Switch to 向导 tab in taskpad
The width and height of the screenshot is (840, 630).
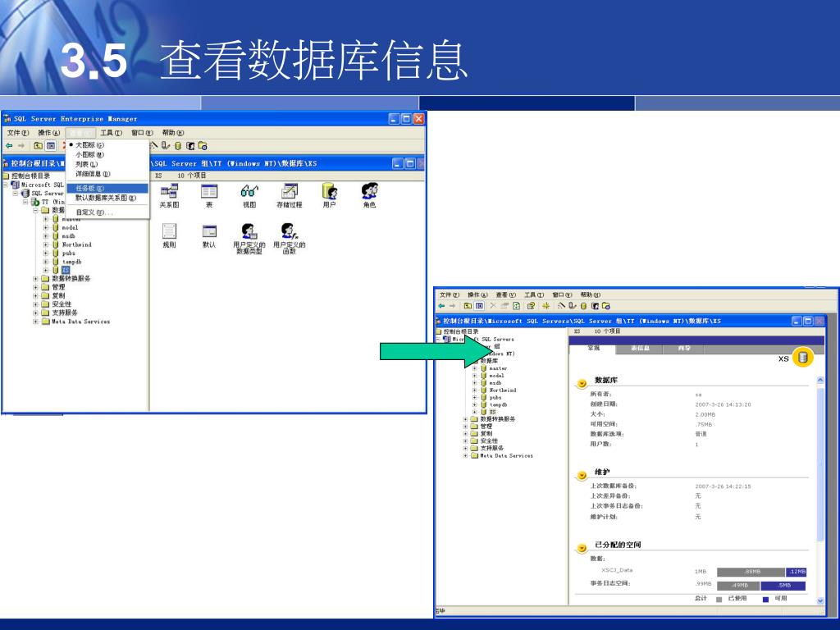click(683, 349)
